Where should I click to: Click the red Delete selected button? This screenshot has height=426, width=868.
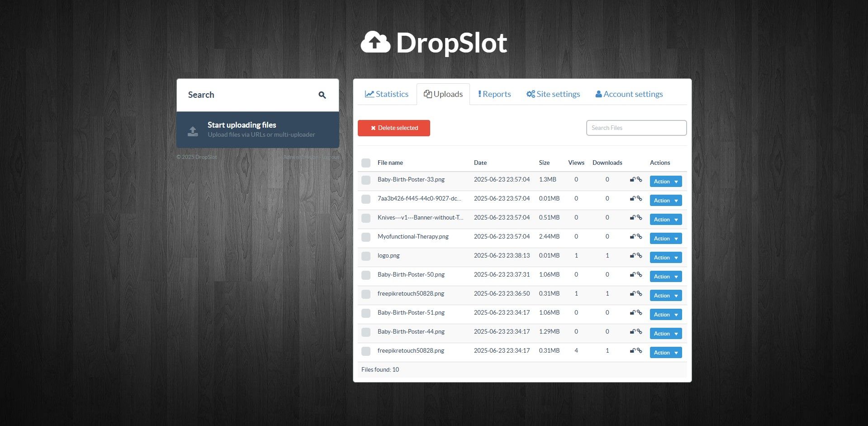394,128
